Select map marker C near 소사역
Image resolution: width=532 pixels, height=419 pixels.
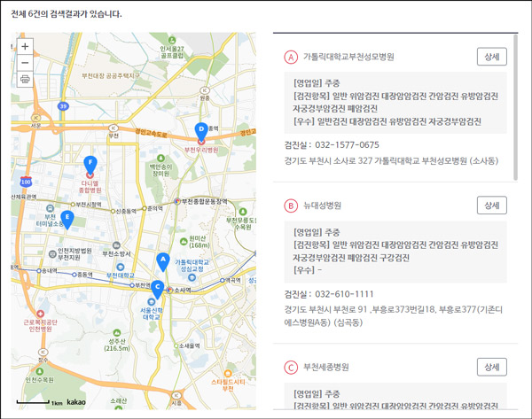tap(158, 290)
